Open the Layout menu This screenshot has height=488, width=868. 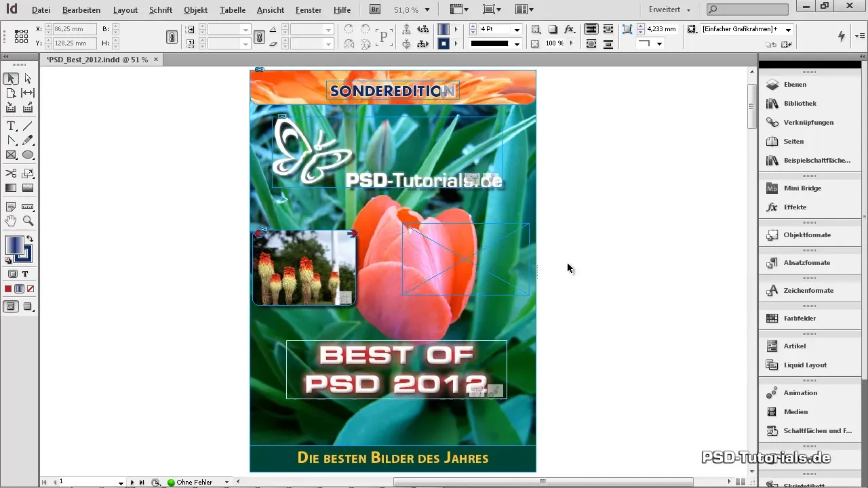tap(125, 10)
